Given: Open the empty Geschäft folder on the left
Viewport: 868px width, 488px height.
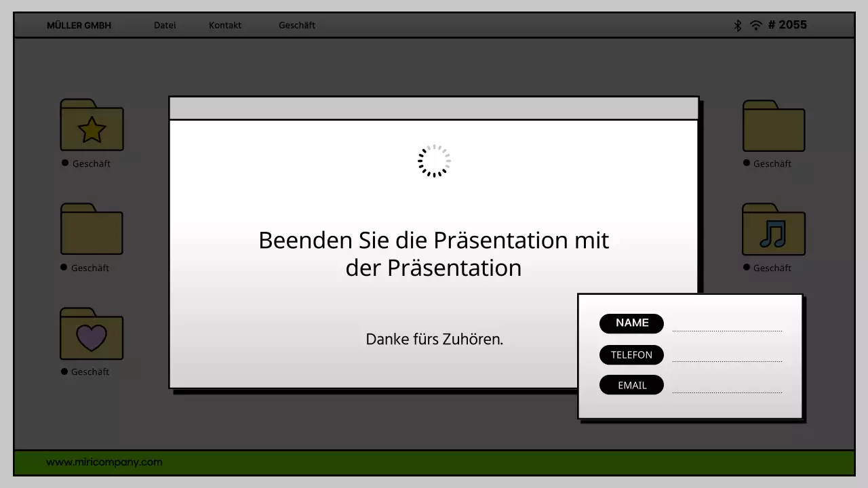Looking at the screenshot, I should coord(92,230).
